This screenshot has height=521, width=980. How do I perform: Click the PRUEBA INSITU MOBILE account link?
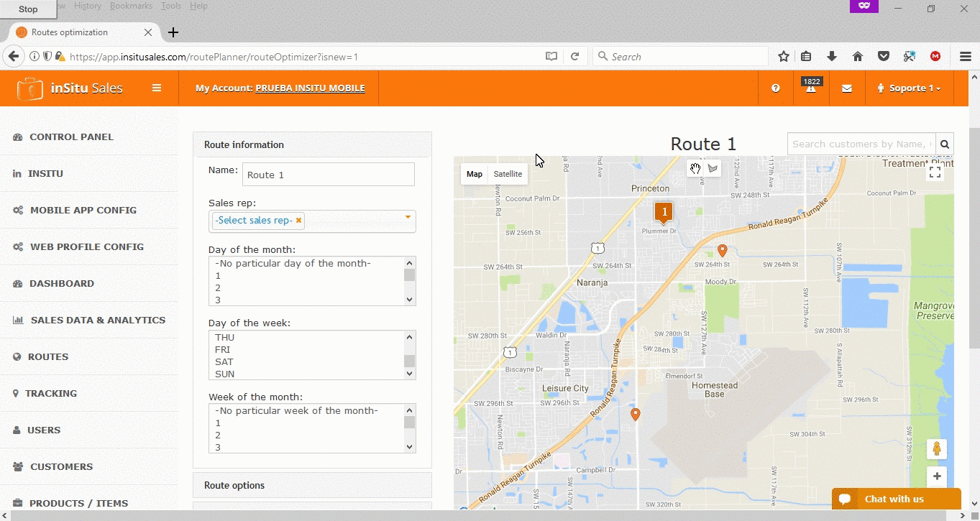(x=310, y=88)
